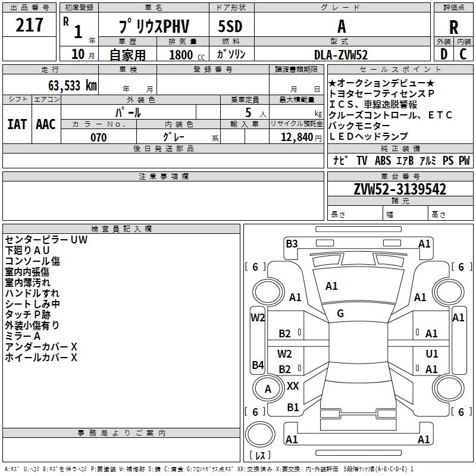The height and width of the screenshot is (476, 476).
Task: Select the 事務局よりご案内 header
Action: (121, 433)
